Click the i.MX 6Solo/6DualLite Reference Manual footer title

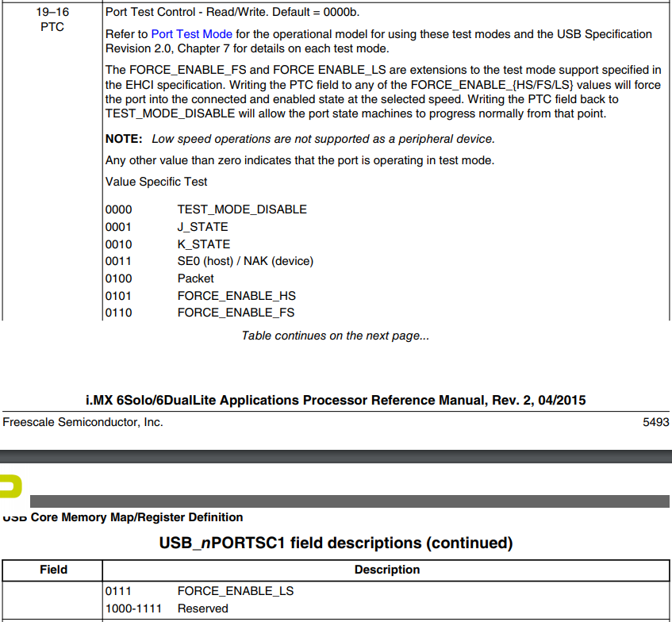point(336,401)
